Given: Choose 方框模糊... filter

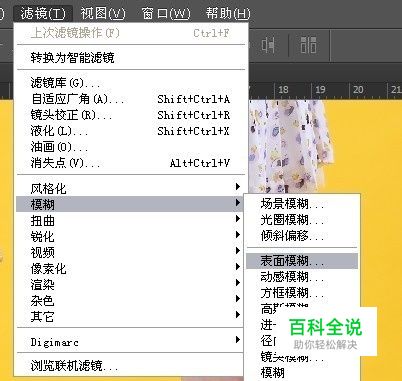Looking at the screenshot, I should pyautogui.click(x=302, y=293).
